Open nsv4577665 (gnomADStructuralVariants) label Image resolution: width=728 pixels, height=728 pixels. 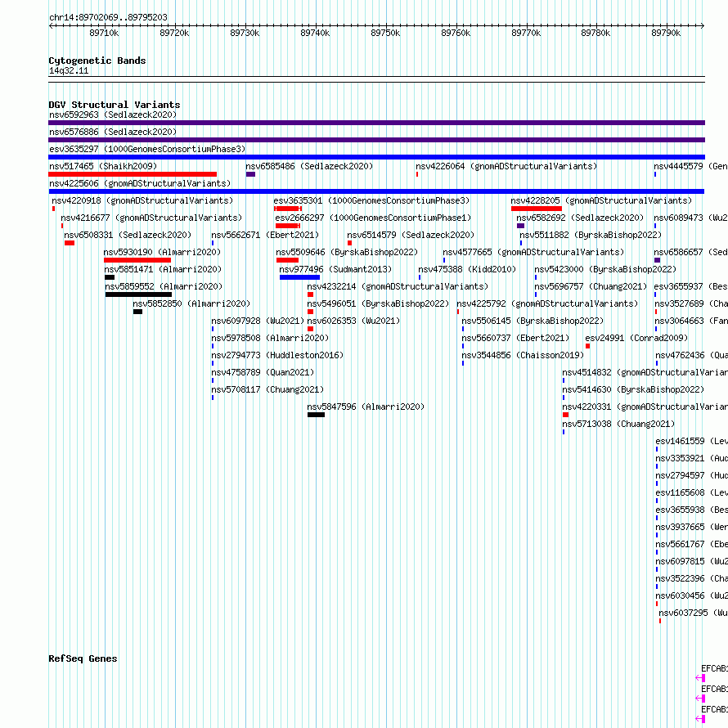pyautogui.click(x=533, y=252)
